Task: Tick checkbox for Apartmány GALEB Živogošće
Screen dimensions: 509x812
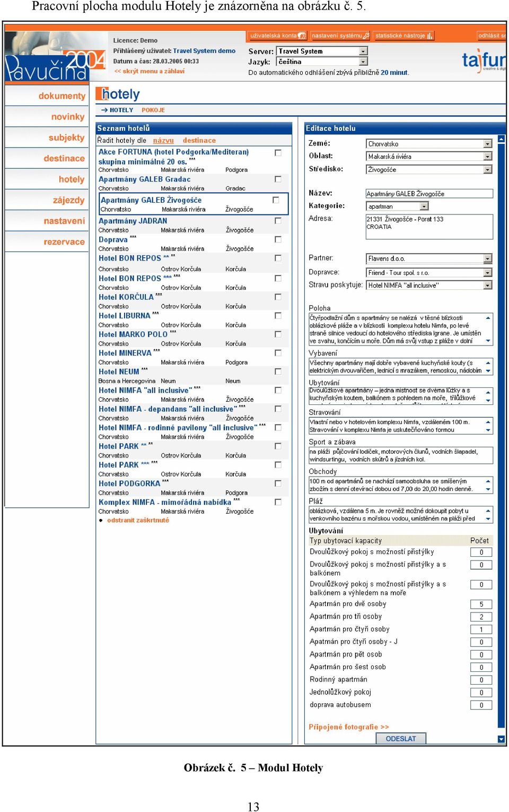Action: click(x=276, y=200)
